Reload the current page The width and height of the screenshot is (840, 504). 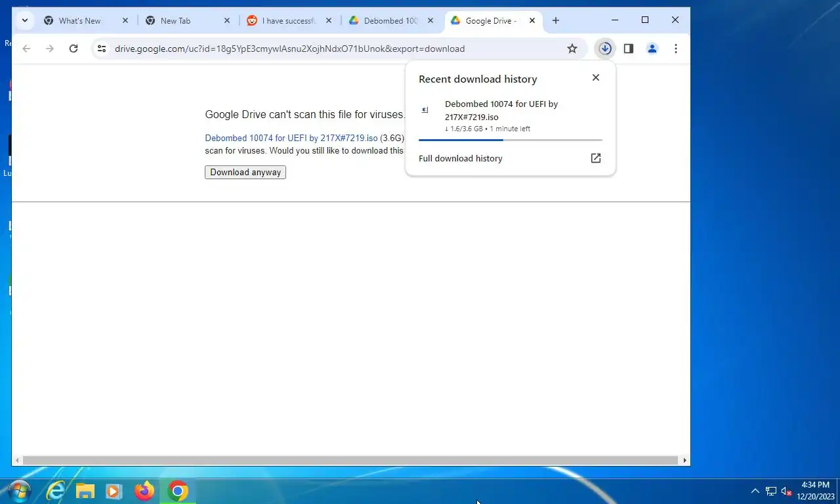pyautogui.click(x=73, y=49)
